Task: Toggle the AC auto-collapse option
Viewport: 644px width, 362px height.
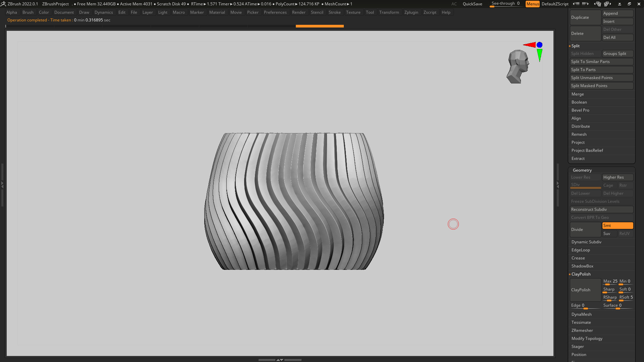Action: pos(454,4)
